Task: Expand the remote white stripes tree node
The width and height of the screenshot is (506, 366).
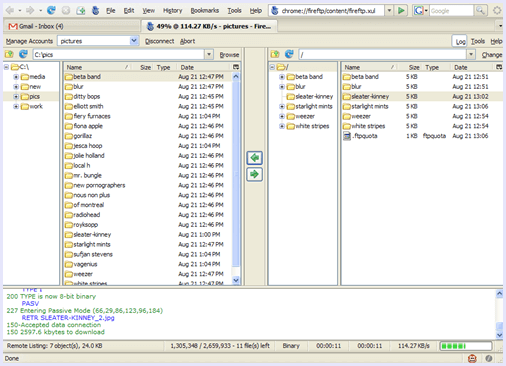Action: click(282, 126)
